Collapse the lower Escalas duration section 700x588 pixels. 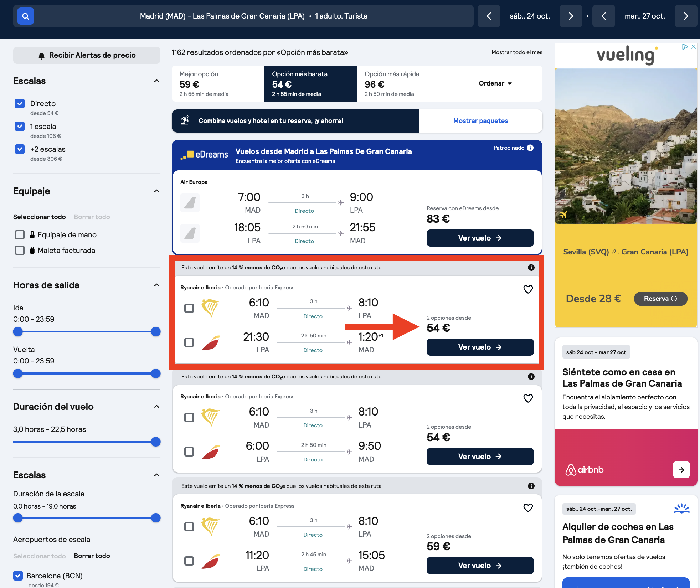click(x=156, y=475)
